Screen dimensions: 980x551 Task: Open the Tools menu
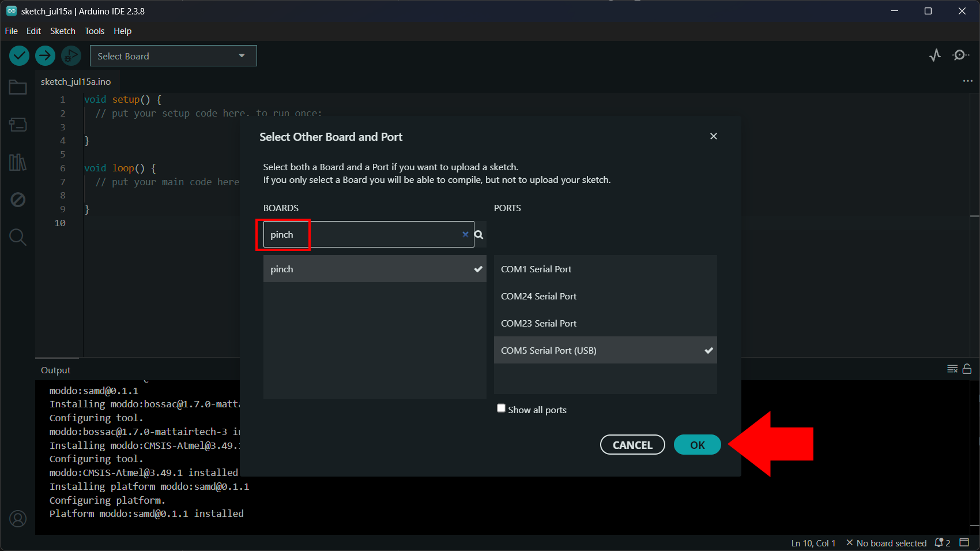pyautogui.click(x=95, y=31)
